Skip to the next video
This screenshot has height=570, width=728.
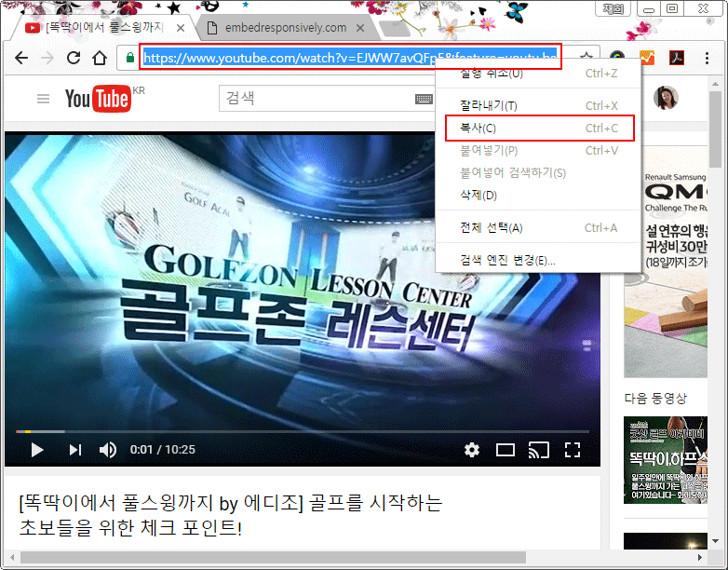(74, 450)
